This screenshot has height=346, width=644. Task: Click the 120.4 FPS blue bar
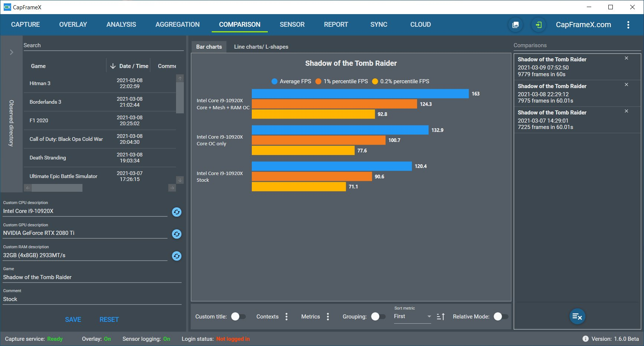click(332, 166)
